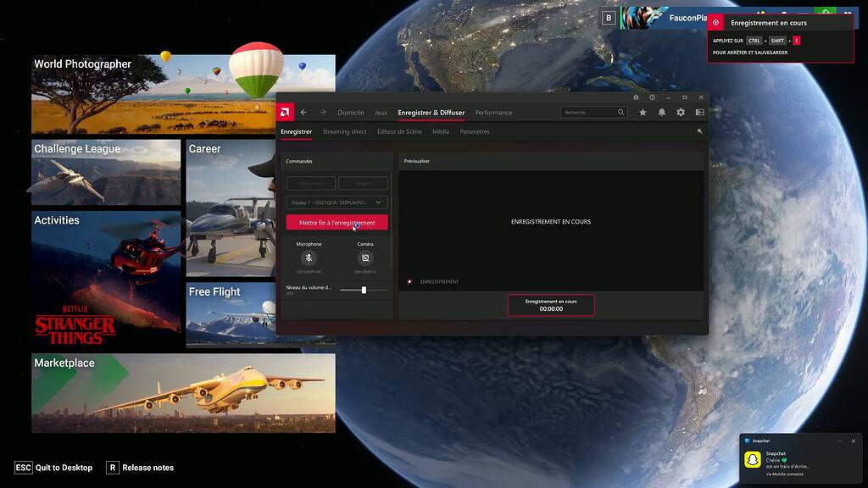
Task: Open the Éditeur de Scène sub-tab
Action: point(399,131)
